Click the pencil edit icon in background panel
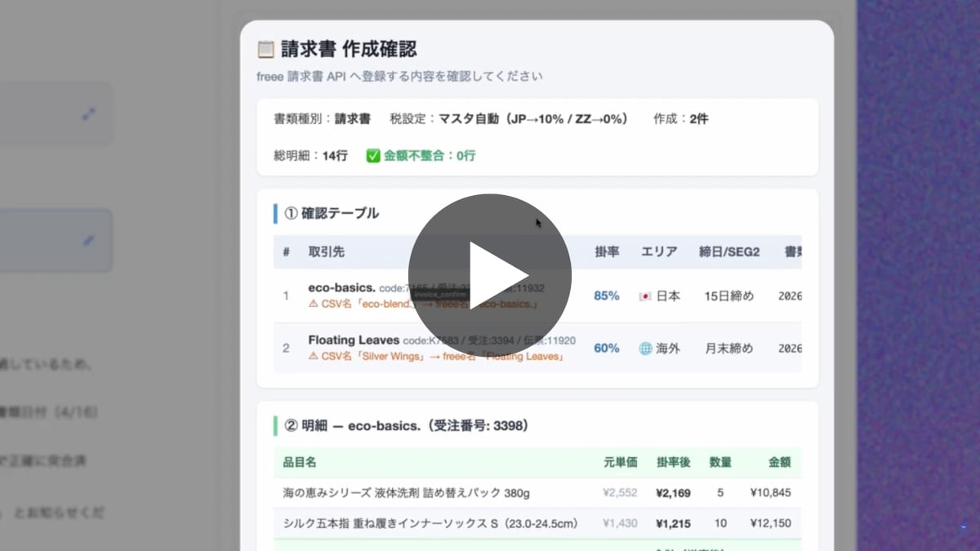 [x=89, y=240]
